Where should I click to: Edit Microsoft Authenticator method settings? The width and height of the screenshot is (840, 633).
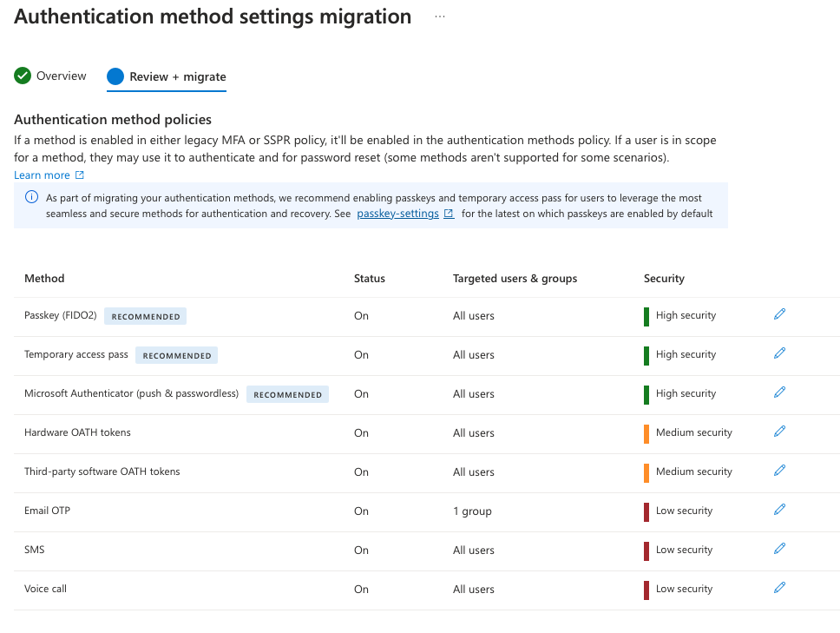pyautogui.click(x=779, y=392)
